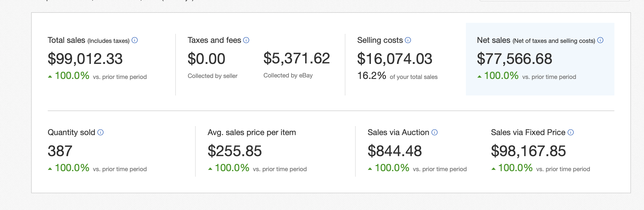Select the Collected by eBay label
The height and width of the screenshot is (210, 644).
tap(288, 75)
